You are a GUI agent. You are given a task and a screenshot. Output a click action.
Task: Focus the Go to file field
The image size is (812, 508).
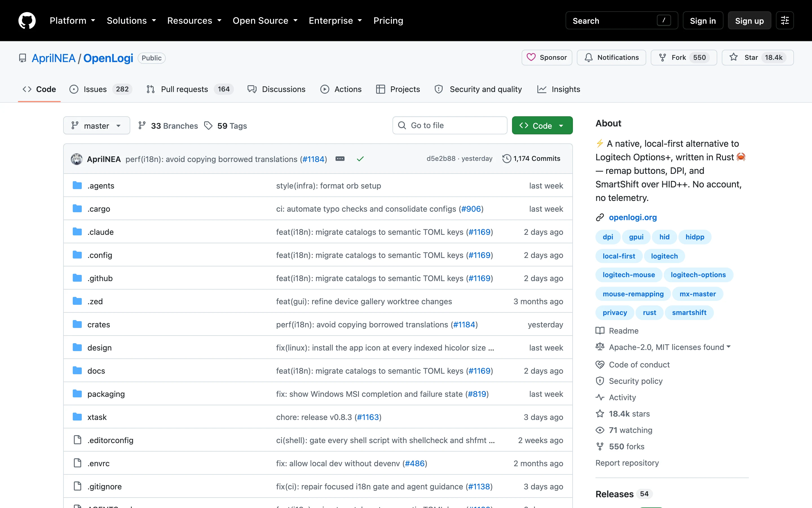450,125
